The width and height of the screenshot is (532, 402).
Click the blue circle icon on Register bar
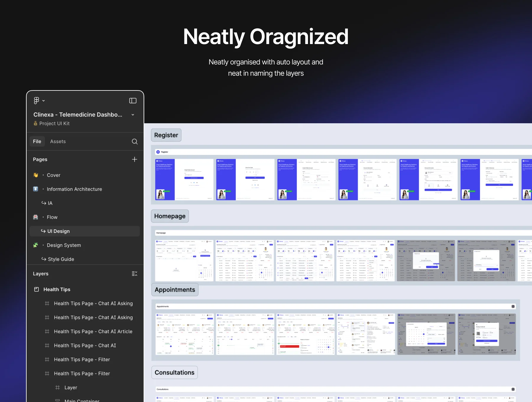pyautogui.click(x=158, y=152)
